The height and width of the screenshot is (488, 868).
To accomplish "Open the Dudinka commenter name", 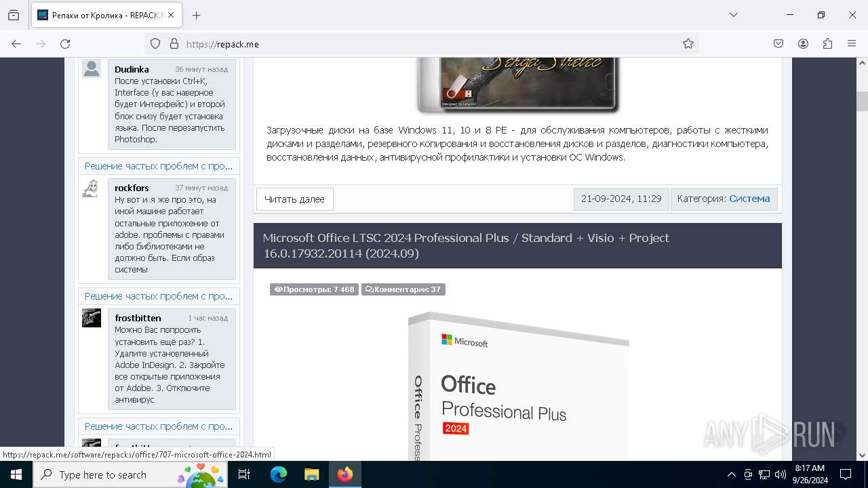I will [x=132, y=69].
